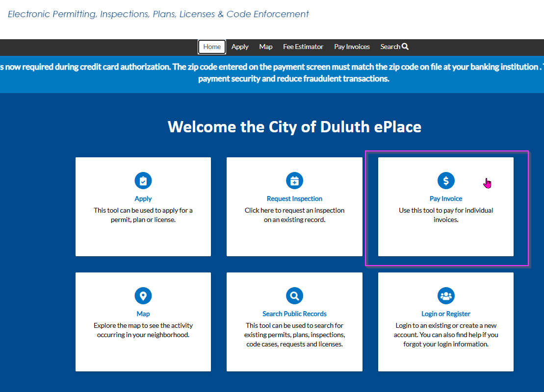Open Pay Invoices in the navigation bar
544x392 pixels.
point(352,47)
